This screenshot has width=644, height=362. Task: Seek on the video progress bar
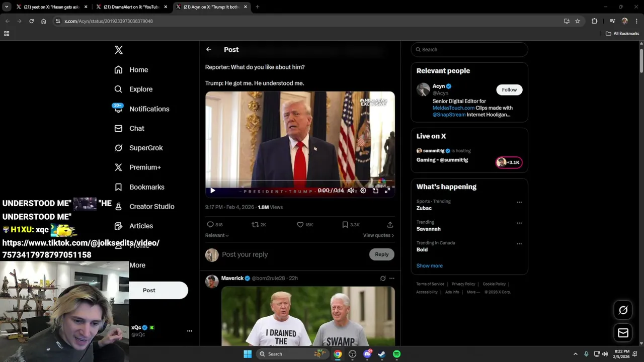pyautogui.click(x=300, y=180)
